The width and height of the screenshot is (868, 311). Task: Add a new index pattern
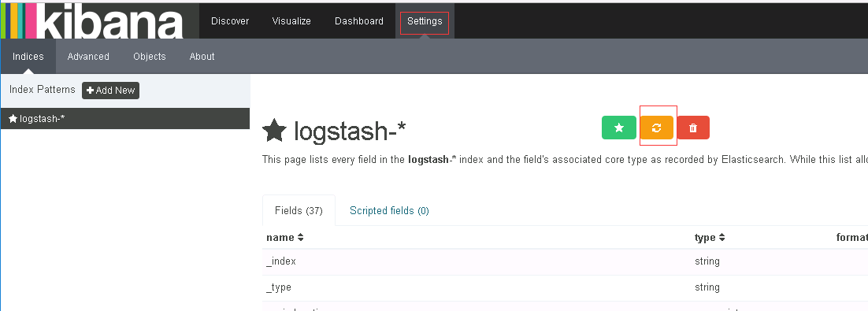[x=111, y=91]
